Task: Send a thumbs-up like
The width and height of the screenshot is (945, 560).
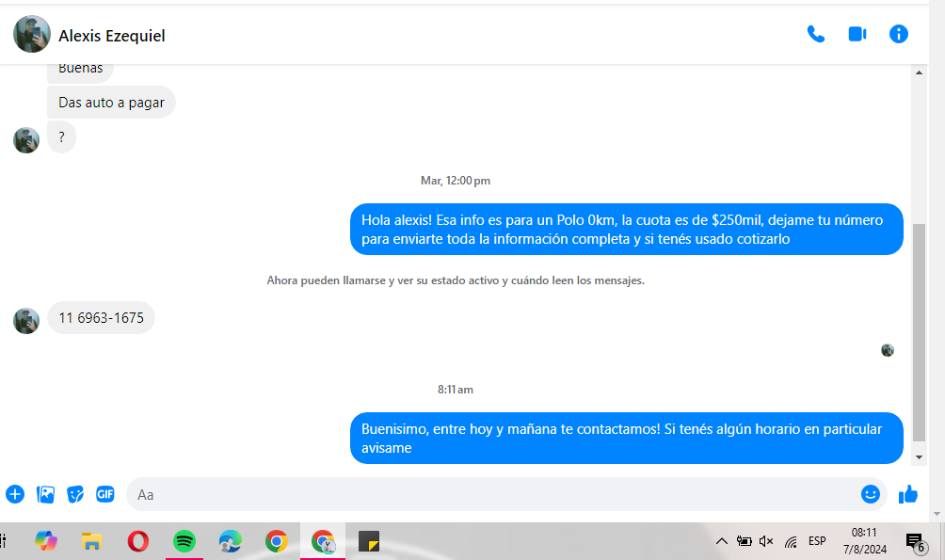Action: [907, 494]
